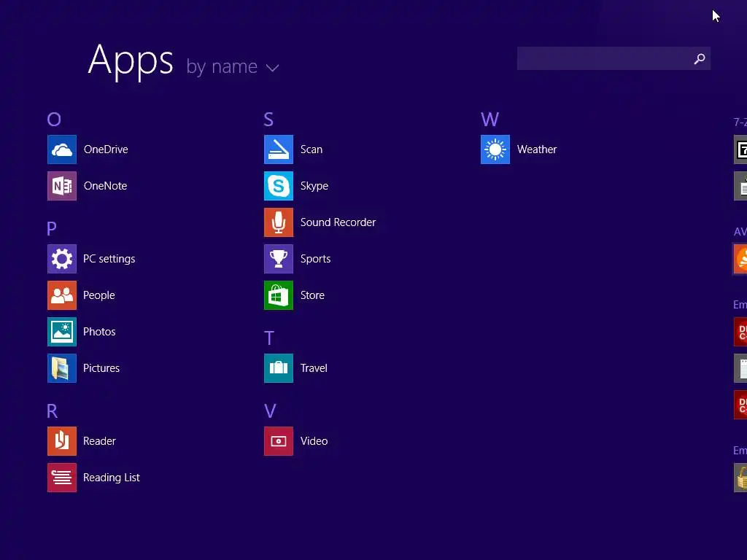The image size is (747, 560).
Task: Launch Sound Recorder microphone icon
Action: (x=279, y=222)
